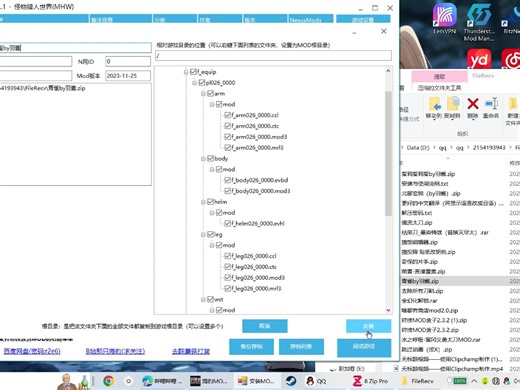Viewport: 520px width, 390px height.
Task: Collapse the leg tree node
Action: pos(203,235)
